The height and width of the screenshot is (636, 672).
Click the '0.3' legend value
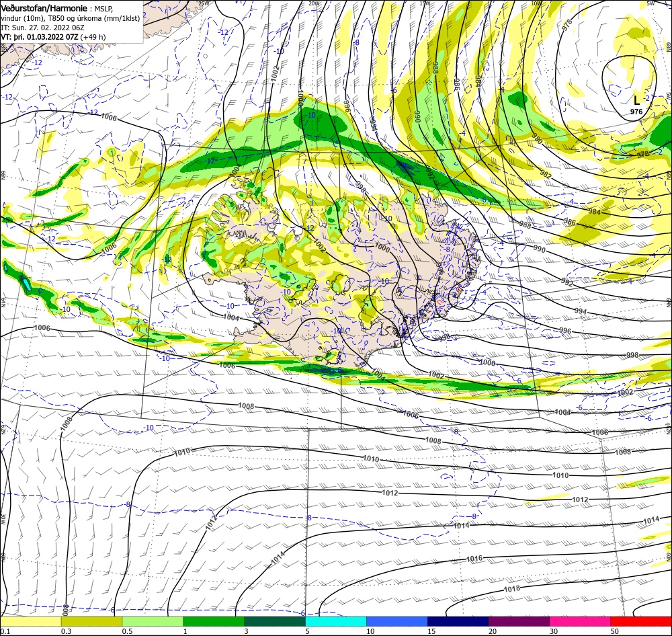pos(67,631)
